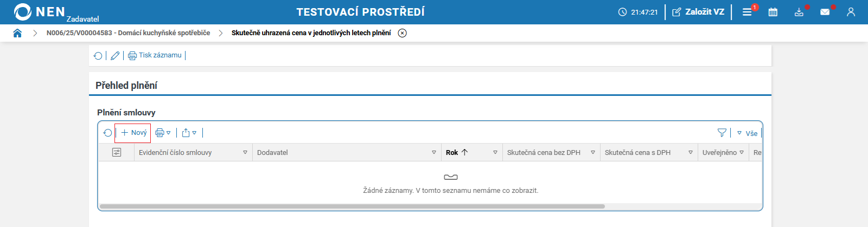Open the downloads icon in header
Viewport: 868px width, 227px height.
[799, 12]
